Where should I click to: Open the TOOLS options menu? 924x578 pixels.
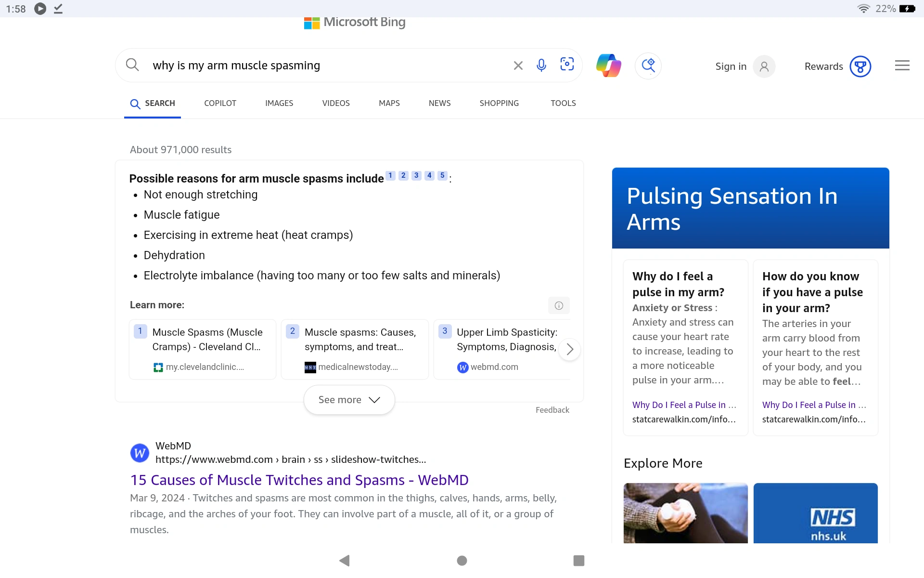pyautogui.click(x=563, y=103)
